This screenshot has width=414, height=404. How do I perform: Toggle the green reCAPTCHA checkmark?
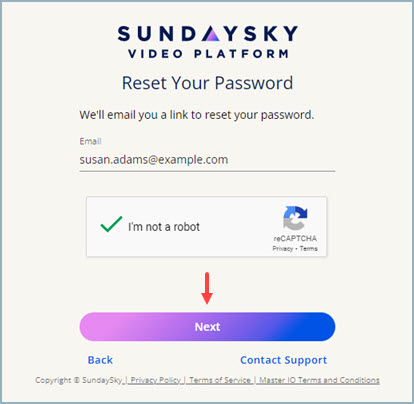click(x=111, y=224)
